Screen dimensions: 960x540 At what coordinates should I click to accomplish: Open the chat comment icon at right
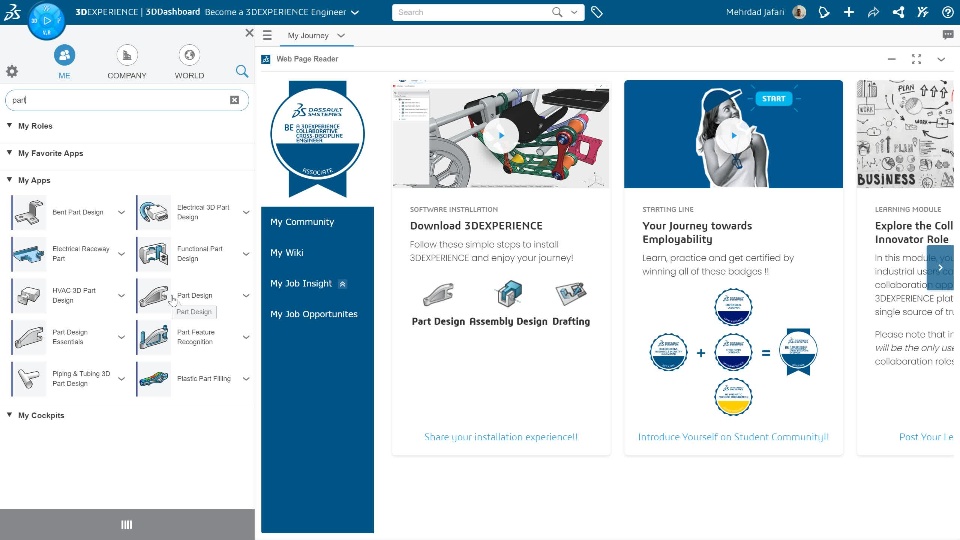(948, 35)
